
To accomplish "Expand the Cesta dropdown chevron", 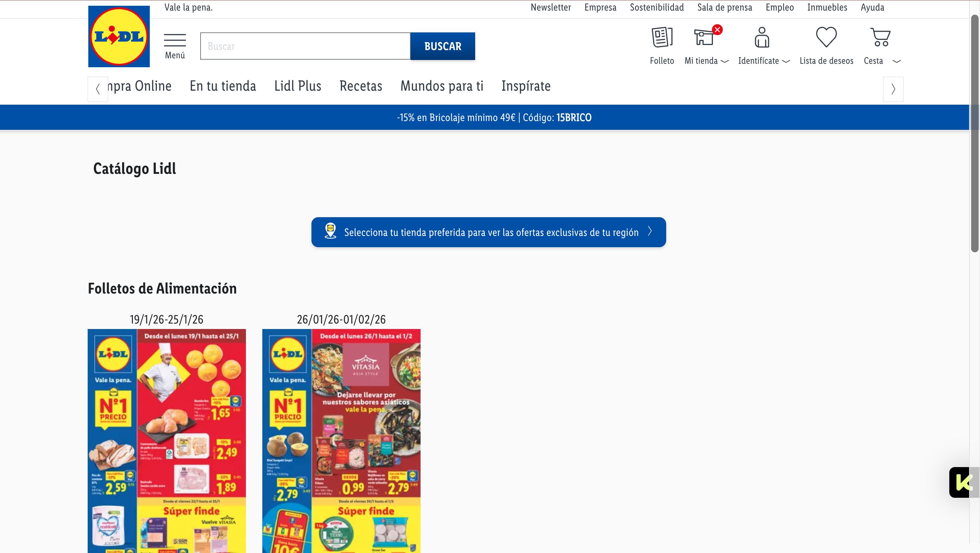I will pos(897,61).
